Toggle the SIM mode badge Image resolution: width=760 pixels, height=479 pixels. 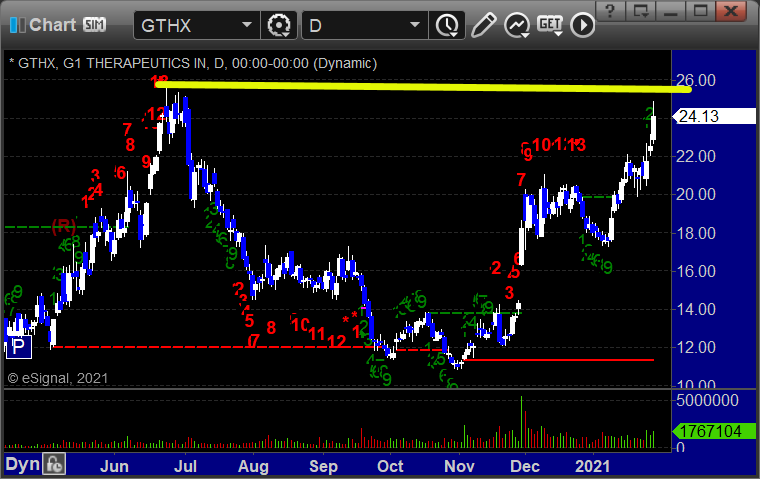94,25
